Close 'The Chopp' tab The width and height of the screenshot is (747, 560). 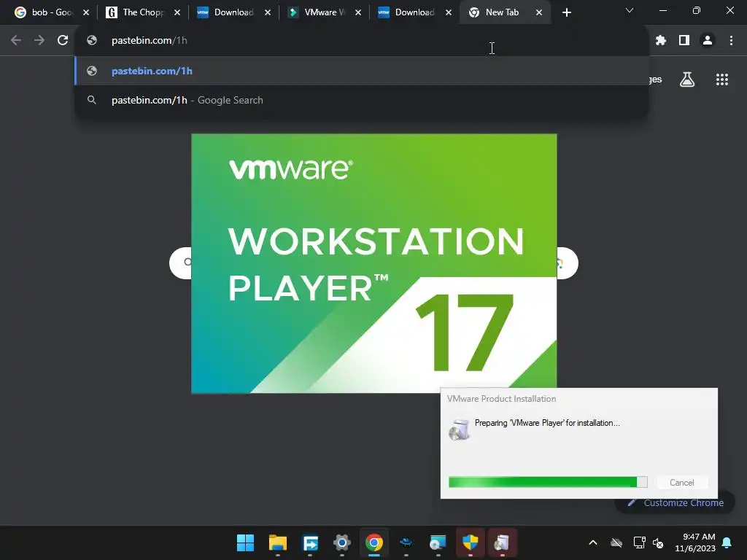point(177,12)
